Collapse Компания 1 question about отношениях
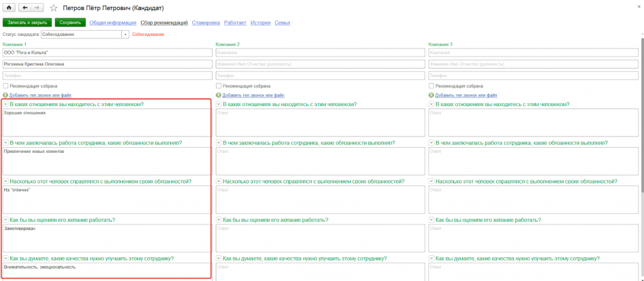 pyautogui.click(x=6, y=104)
